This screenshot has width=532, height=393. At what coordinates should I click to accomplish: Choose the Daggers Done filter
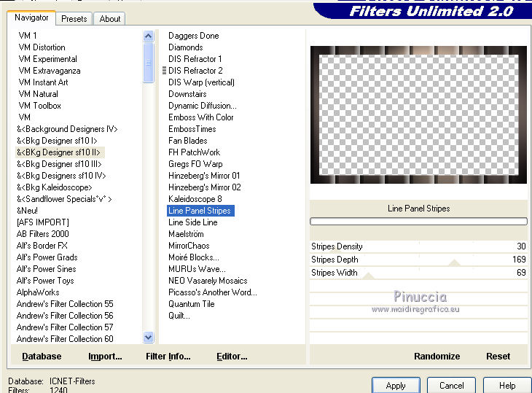pos(193,36)
